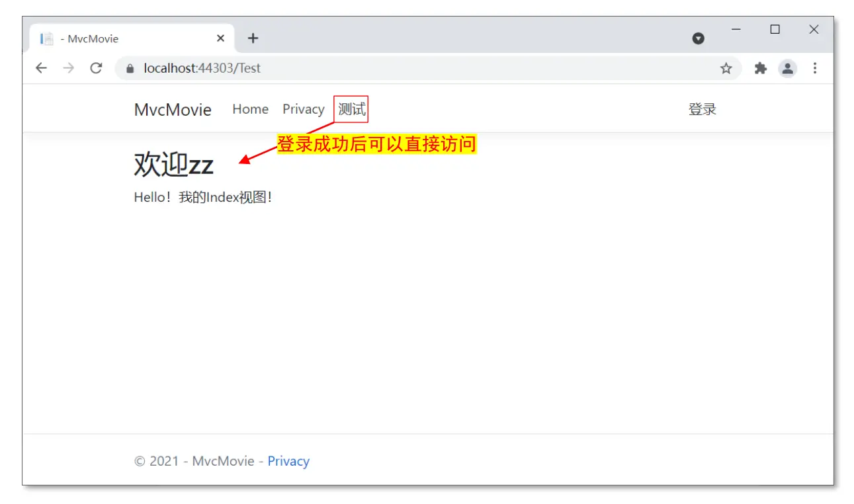Minimize the browser window
Image resolution: width=854 pixels, height=504 pixels.
point(736,30)
